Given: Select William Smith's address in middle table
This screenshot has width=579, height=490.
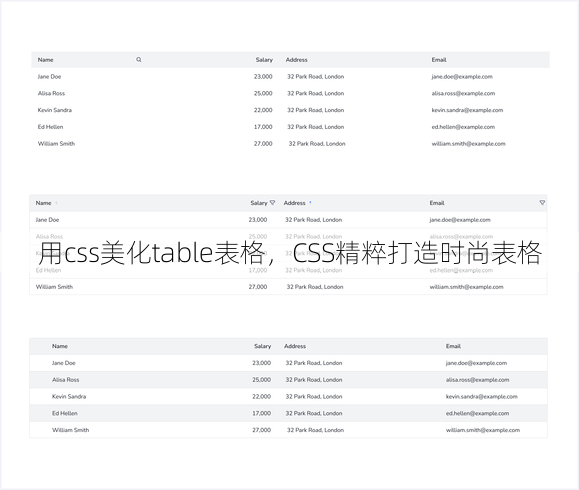Looking at the screenshot, I should coord(315,287).
